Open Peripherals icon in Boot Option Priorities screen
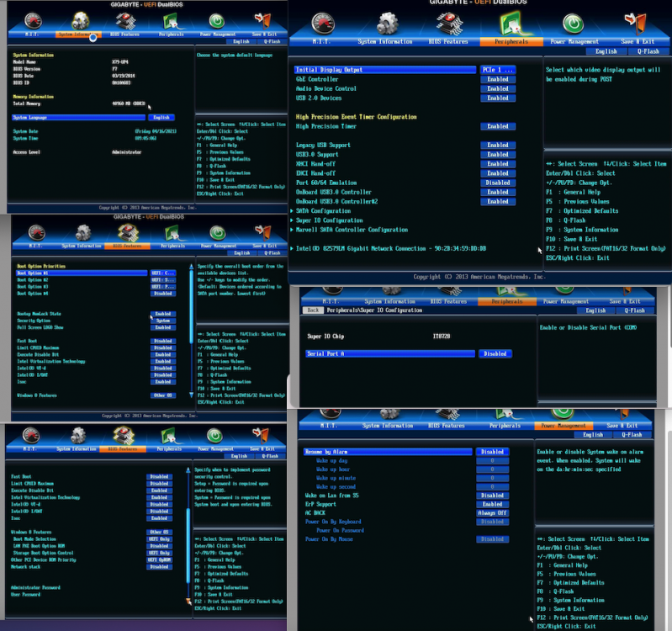 pos(173,233)
